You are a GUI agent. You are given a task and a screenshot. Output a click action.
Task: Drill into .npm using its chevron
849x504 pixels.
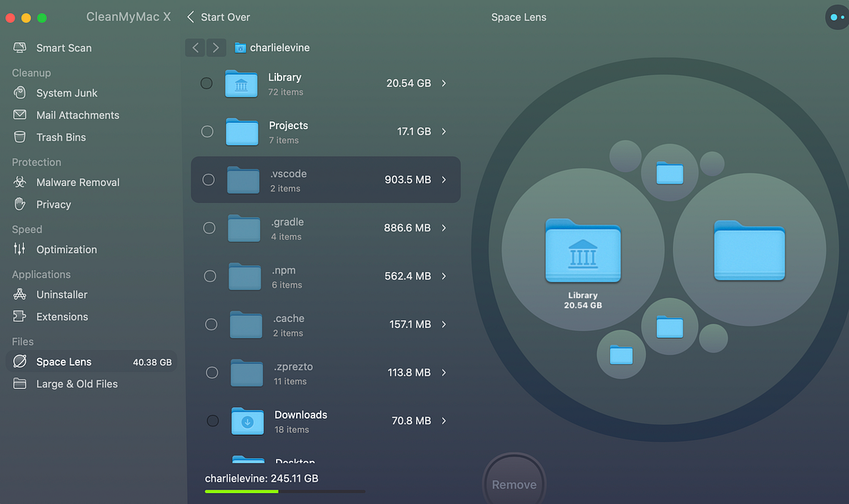[x=444, y=276]
